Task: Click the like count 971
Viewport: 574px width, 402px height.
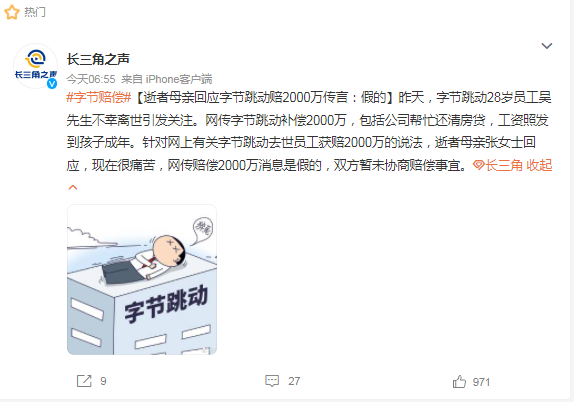Action: point(481,382)
